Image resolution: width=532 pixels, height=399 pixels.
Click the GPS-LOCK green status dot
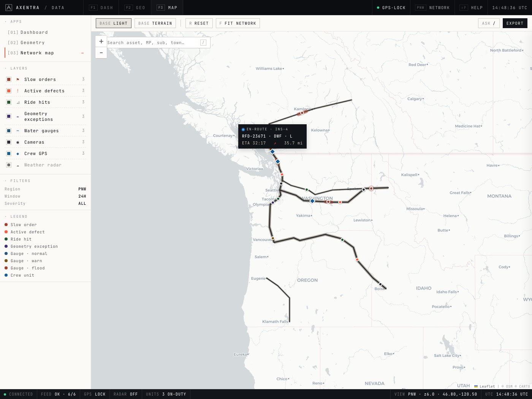(x=378, y=8)
